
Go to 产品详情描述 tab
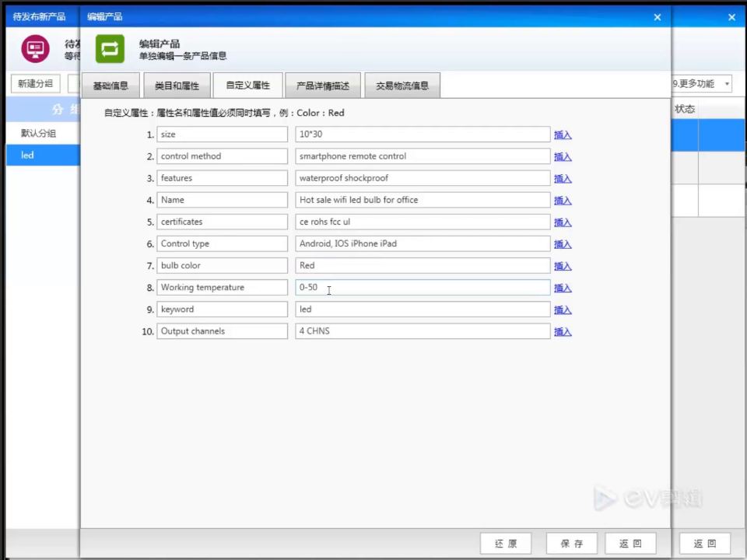pos(322,86)
